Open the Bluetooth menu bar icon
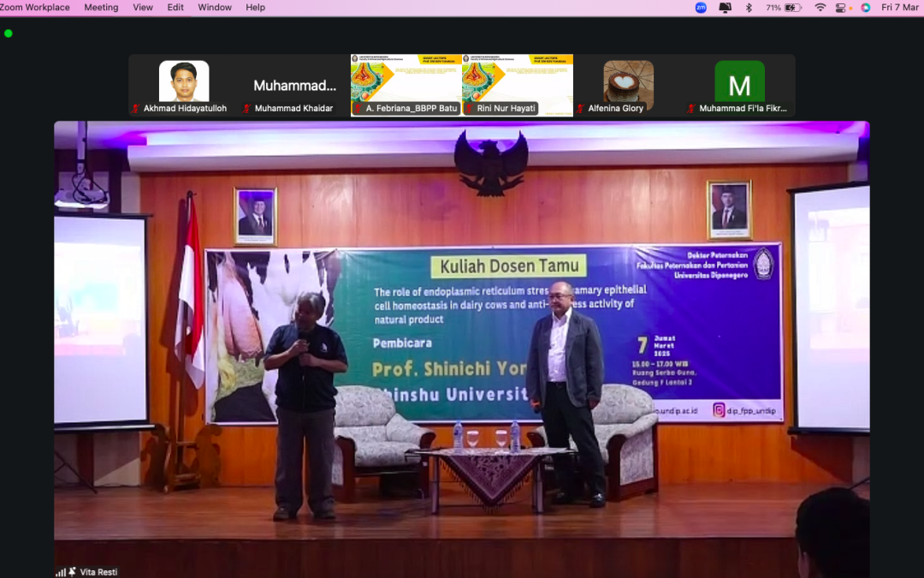This screenshot has height=578, width=924. 749,8
